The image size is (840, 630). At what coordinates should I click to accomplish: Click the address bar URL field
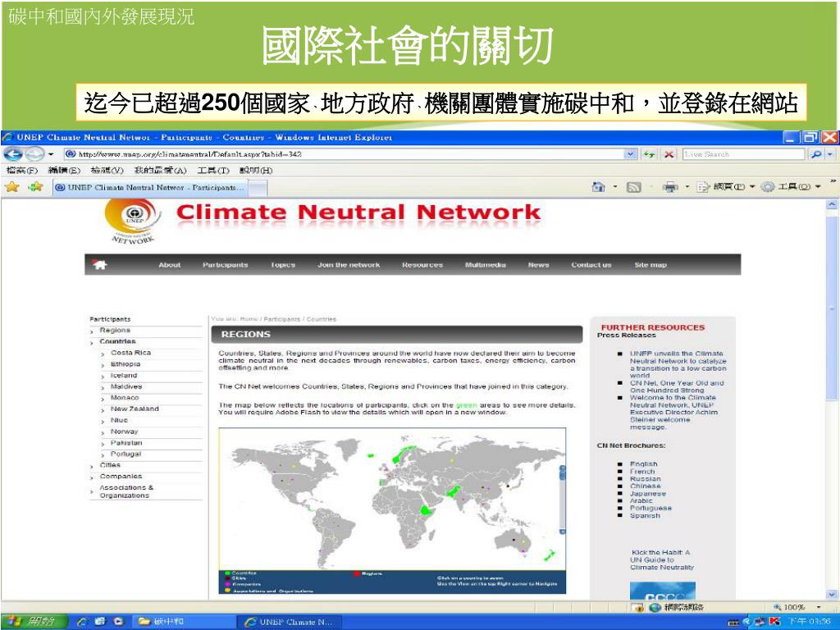coord(344,154)
